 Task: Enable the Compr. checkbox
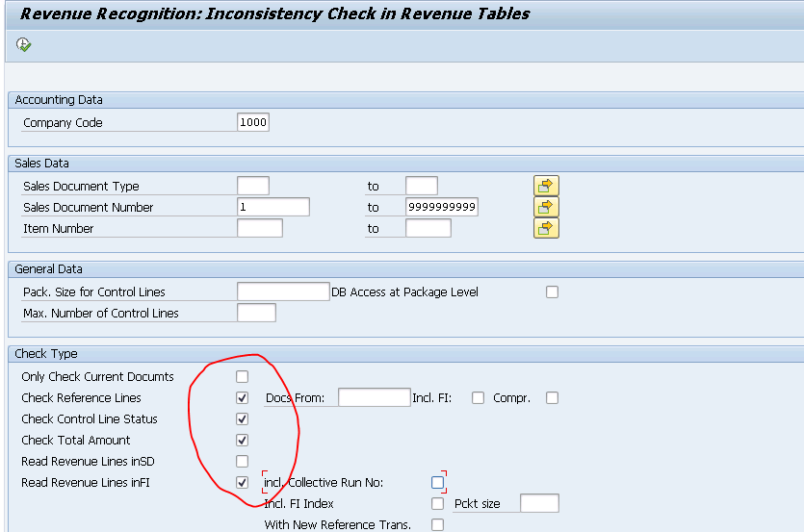click(552, 397)
